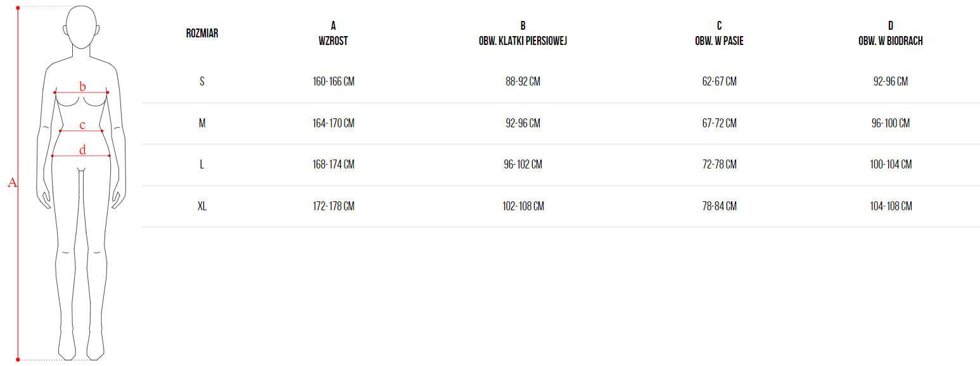The width and height of the screenshot is (980, 366).
Task: Click the 'A WZROST' column header
Action: pyautogui.click(x=333, y=34)
